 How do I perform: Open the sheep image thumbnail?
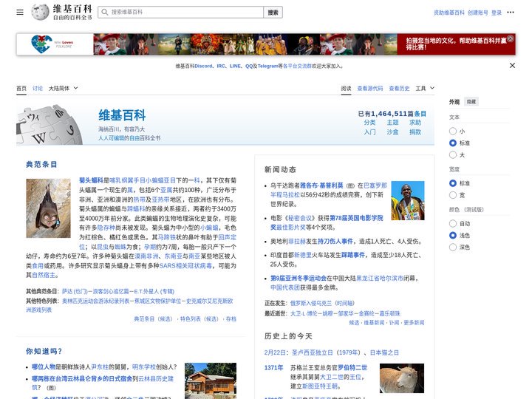click(402, 378)
